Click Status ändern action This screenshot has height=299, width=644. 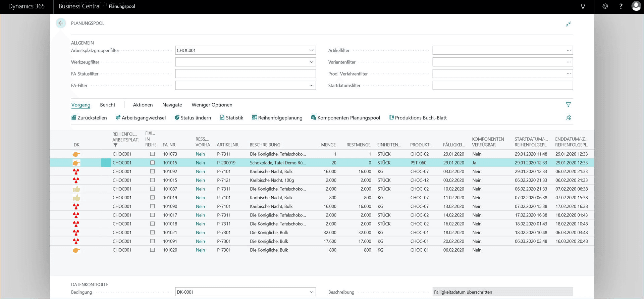click(x=193, y=118)
